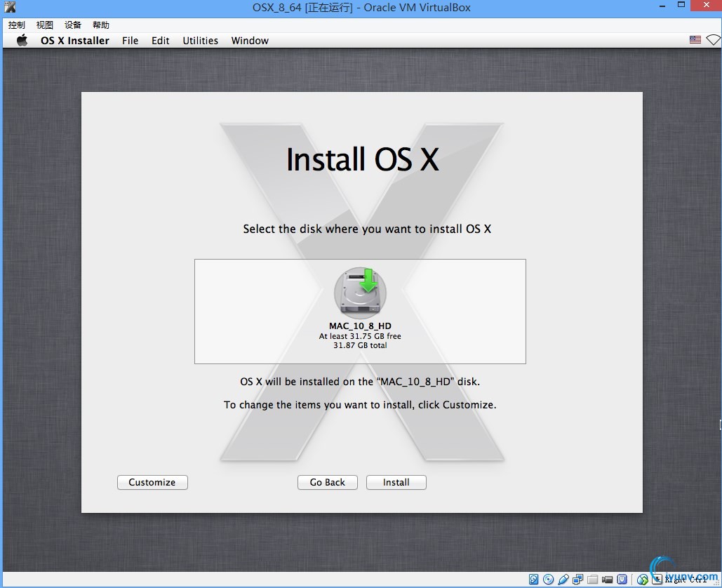Screen dimensions: 722x588
Task: Click the '31.87 GB total' text
Action: point(360,345)
